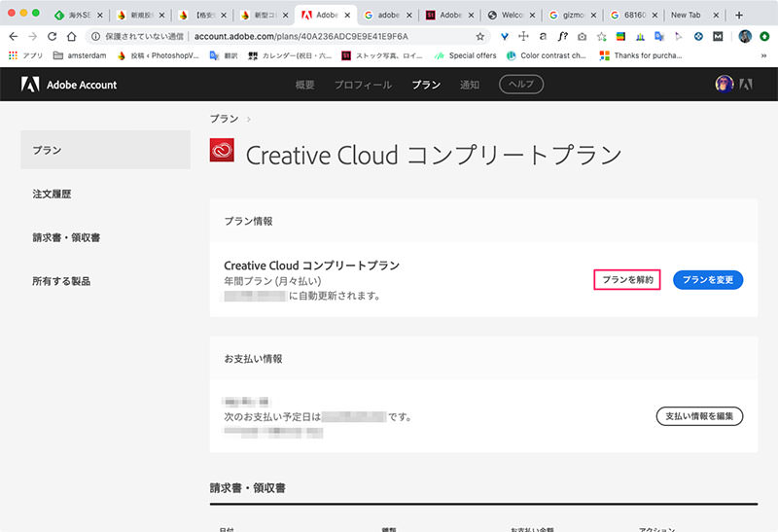Open the Thanks for purcha... bookmark
Viewport: 778px width, 532px height.
point(641,55)
